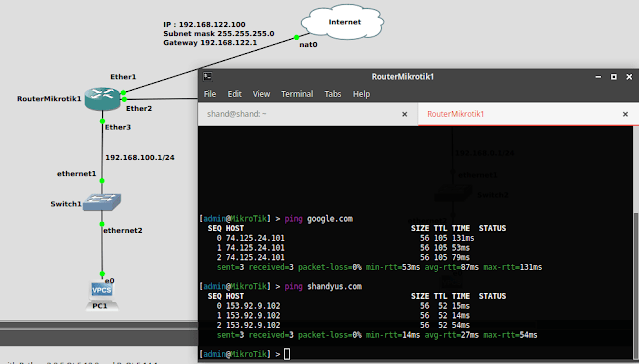This screenshot has width=639, height=364.
Task: Switch to the RouterMikrotik1 tab
Action: (528, 114)
